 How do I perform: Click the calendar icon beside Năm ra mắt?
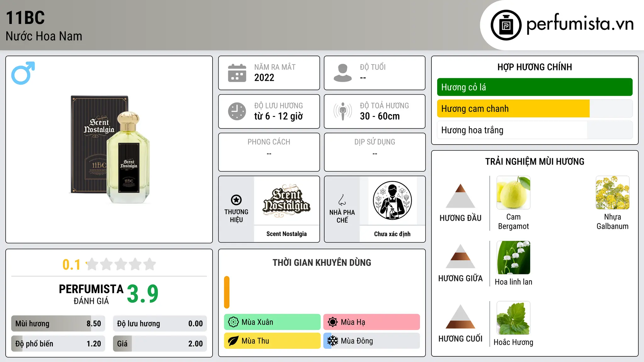pos(237,73)
